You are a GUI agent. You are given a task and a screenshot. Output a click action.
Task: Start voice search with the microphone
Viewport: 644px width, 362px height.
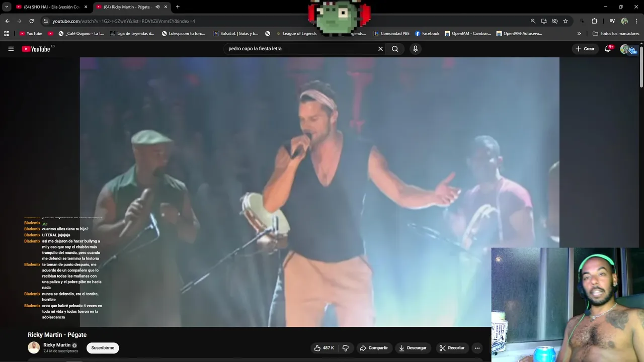415,49
